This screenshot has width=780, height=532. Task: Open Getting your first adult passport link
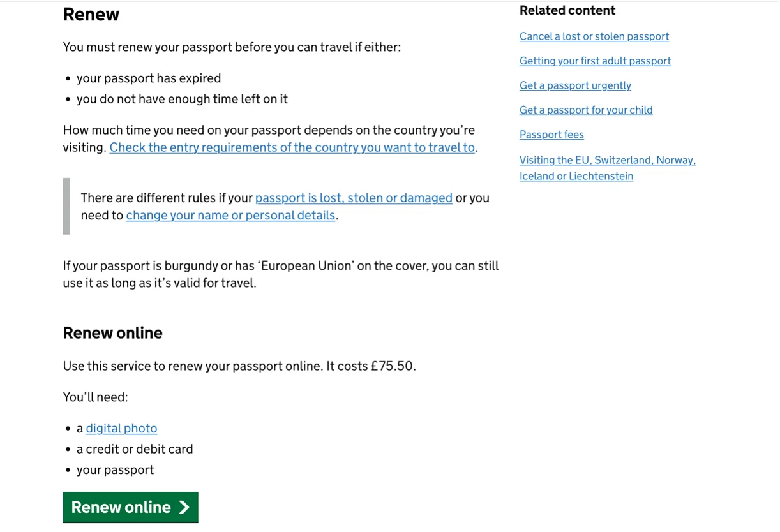pos(595,61)
